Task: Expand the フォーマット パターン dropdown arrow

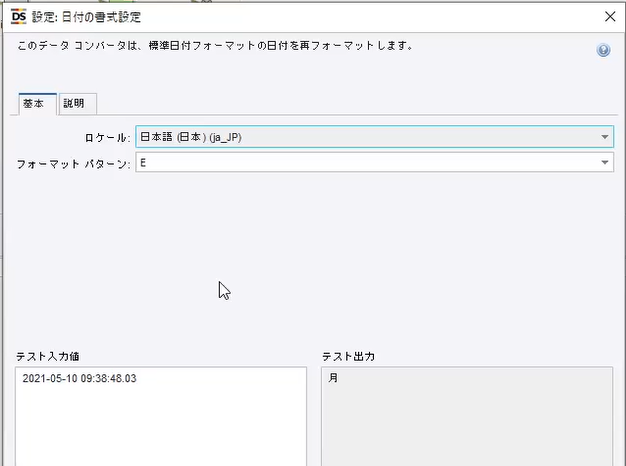Action: coord(604,163)
